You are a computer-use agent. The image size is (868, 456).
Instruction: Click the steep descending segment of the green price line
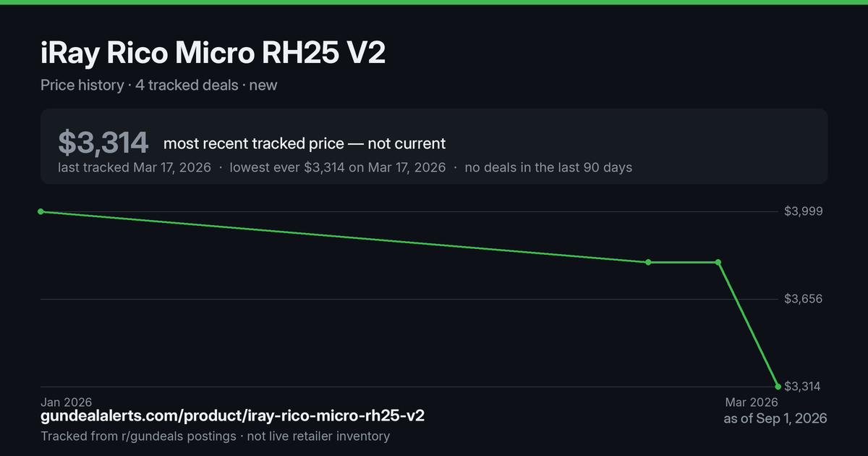[x=748, y=324]
